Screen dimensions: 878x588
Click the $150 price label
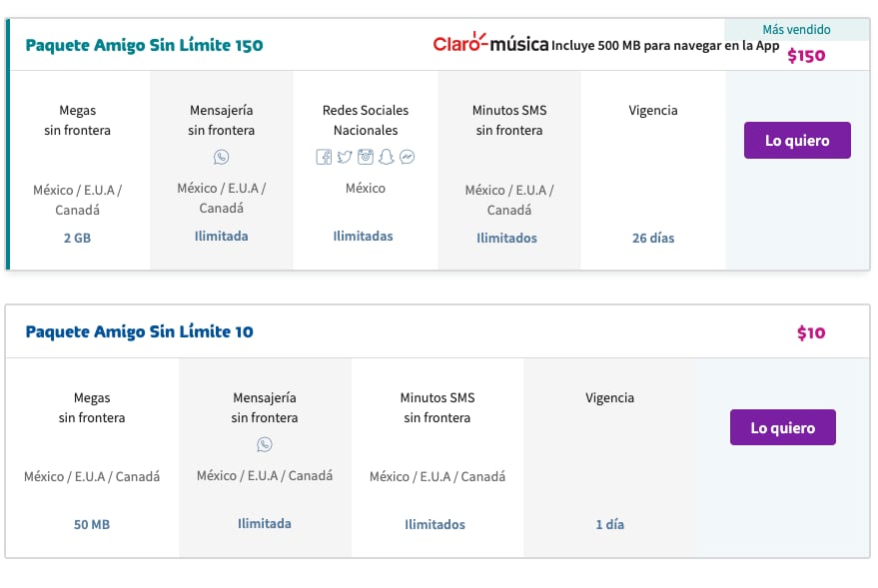point(806,56)
